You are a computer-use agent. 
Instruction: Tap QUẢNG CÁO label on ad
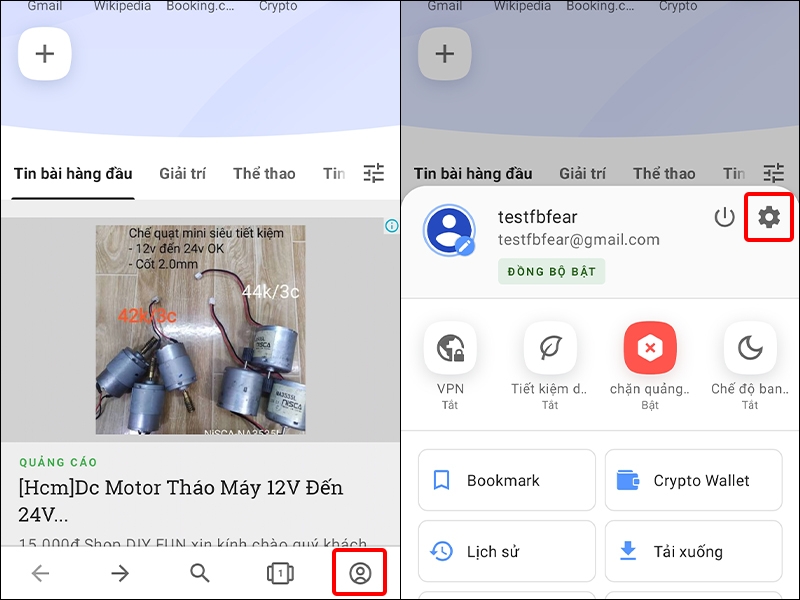coord(58,462)
